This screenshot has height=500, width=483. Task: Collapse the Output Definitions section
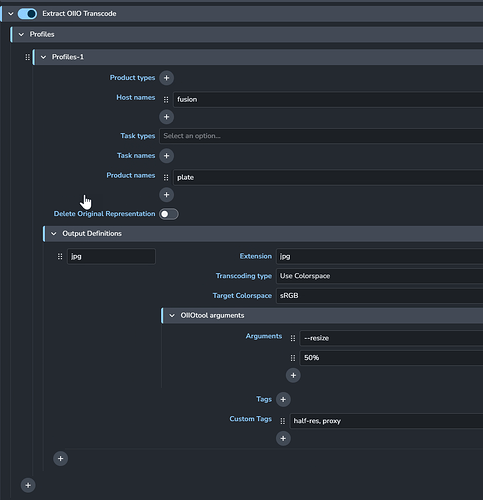[x=54, y=234]
